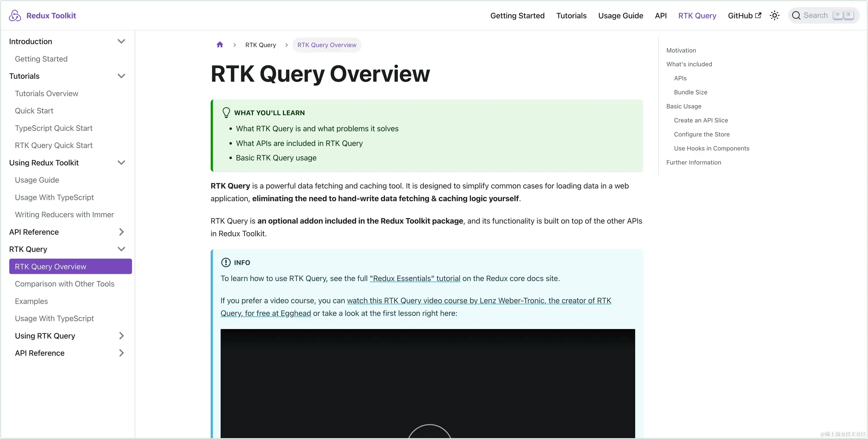Screen dimensions: 868x439
Task: Open Usage Guide in the sidebar
Action: (37, 180)
